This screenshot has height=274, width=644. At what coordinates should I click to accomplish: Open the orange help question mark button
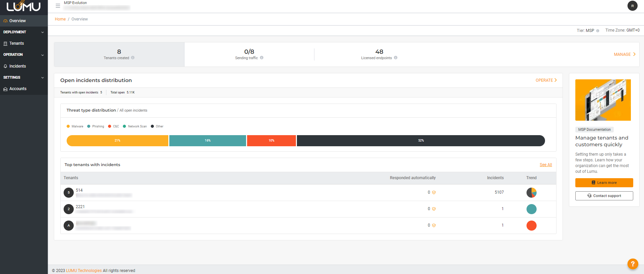[x=633, y=264]
